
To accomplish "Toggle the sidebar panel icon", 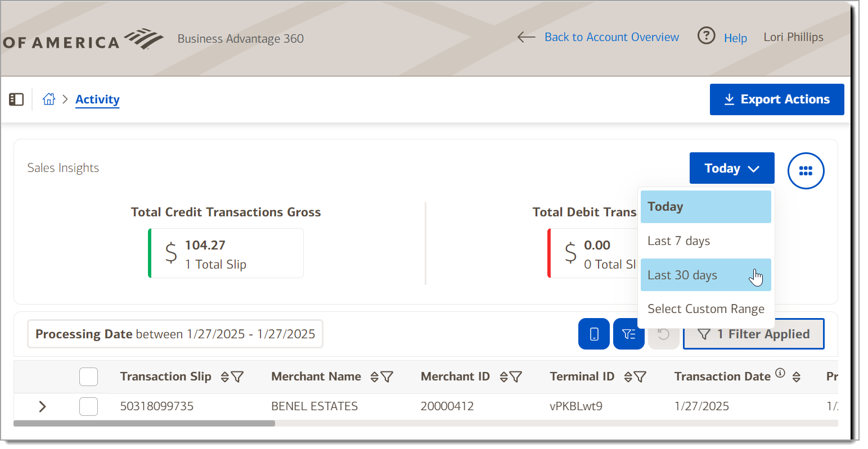I will pos(16,99).
